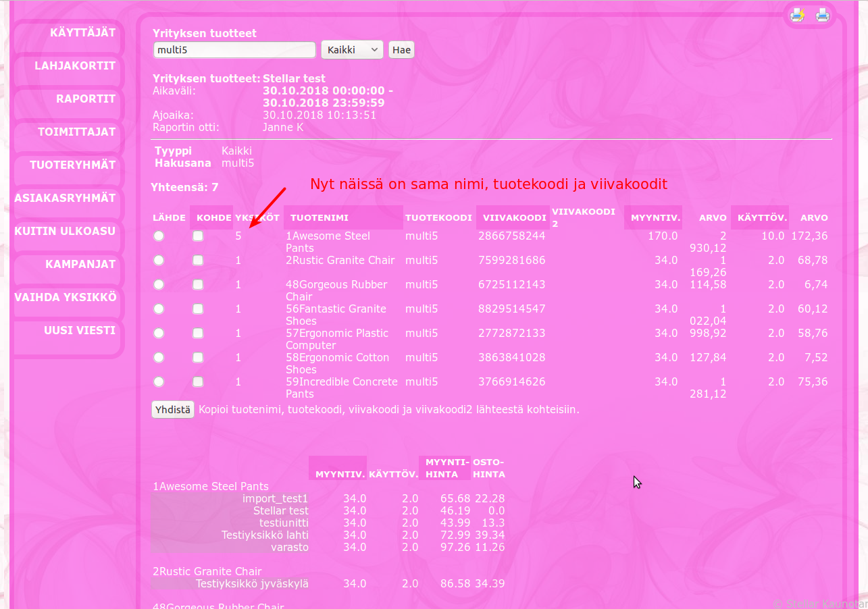
Task: Click Vaihda yksikkö menu item
Action: [x=66, y=298]
